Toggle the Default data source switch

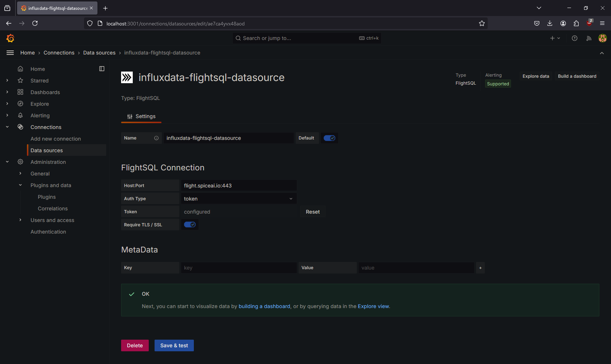[x=330, y=138]
